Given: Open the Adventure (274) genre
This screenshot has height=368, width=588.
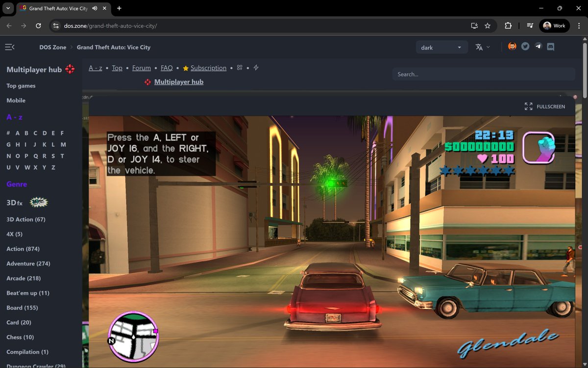Looking at the screenshot, I should pyautogui.click(x=28, y=263).
